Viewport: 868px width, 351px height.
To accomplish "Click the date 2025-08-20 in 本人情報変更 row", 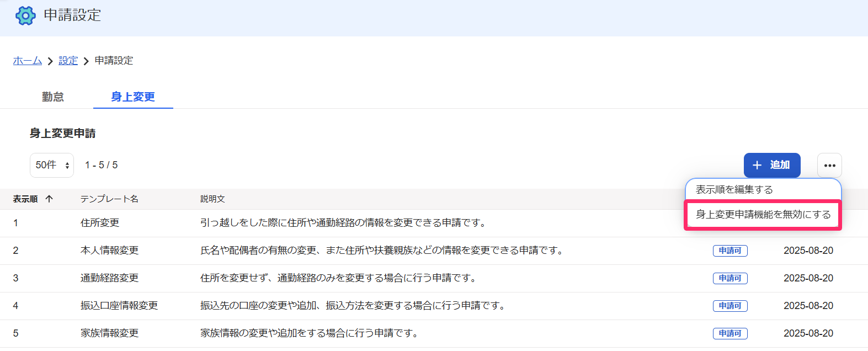I will (808, 251).
